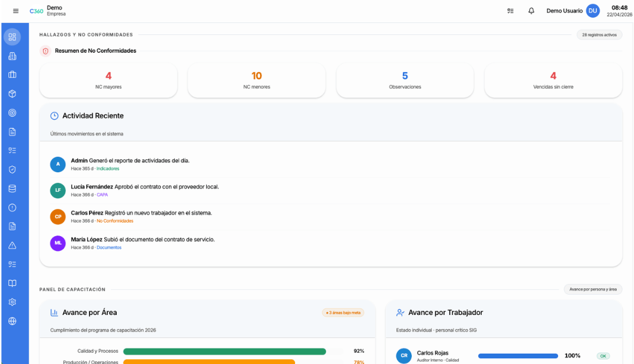Select the database icon in the sidebar

(12, 188)
